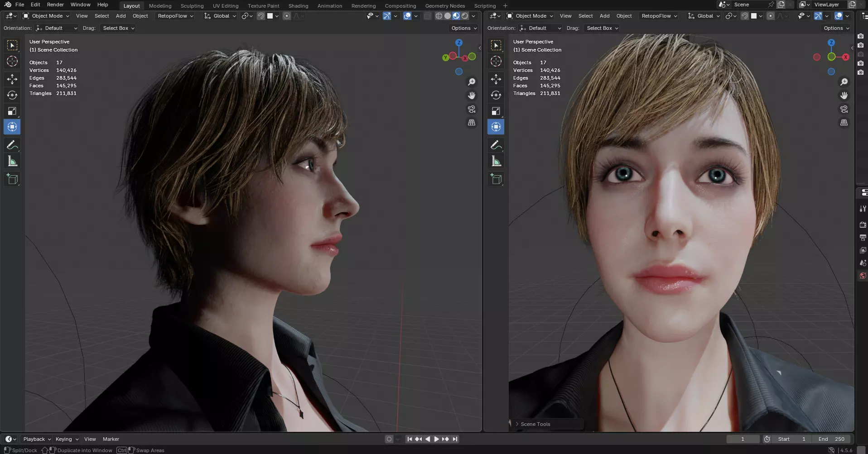Switch left viewport to solid shading

[448, 16]
